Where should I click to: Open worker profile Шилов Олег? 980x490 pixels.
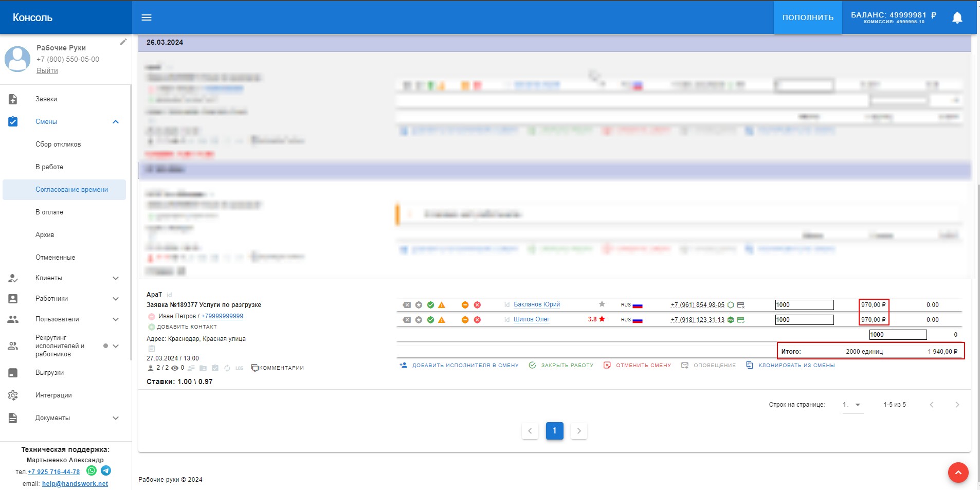(x=532, y=320)
